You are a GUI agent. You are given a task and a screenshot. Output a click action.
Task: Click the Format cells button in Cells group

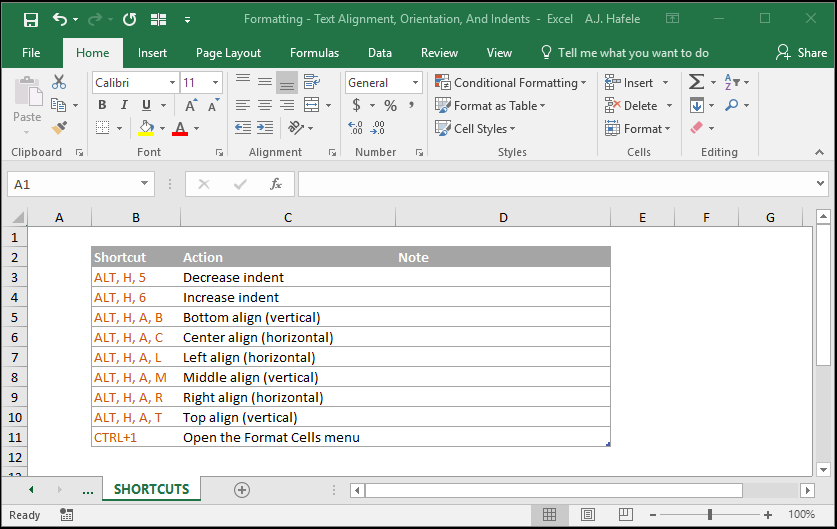637,129
